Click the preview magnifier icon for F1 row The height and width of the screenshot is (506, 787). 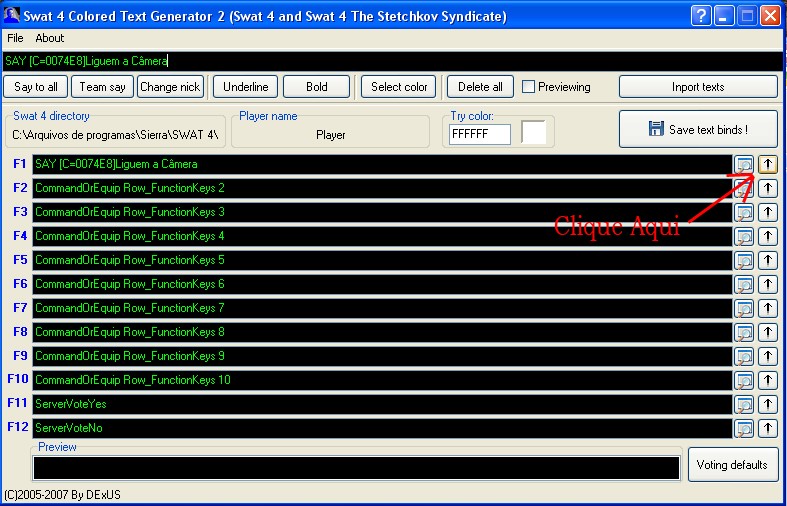744,164
